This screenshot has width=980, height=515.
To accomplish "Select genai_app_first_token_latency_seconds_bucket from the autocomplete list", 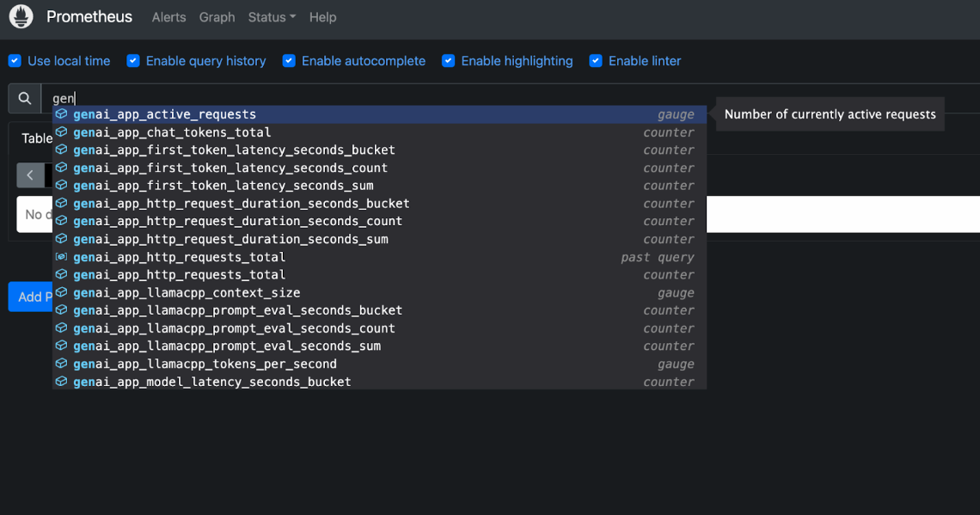I will coord(234,150).
